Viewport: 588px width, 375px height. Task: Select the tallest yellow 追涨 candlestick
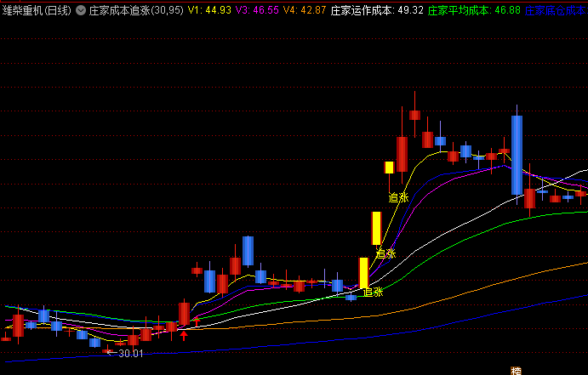(x=376, y=228)
